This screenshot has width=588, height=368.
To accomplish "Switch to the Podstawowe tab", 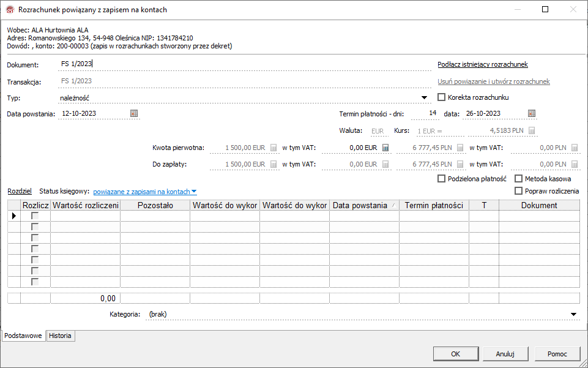I will click(x=23, y=336).
